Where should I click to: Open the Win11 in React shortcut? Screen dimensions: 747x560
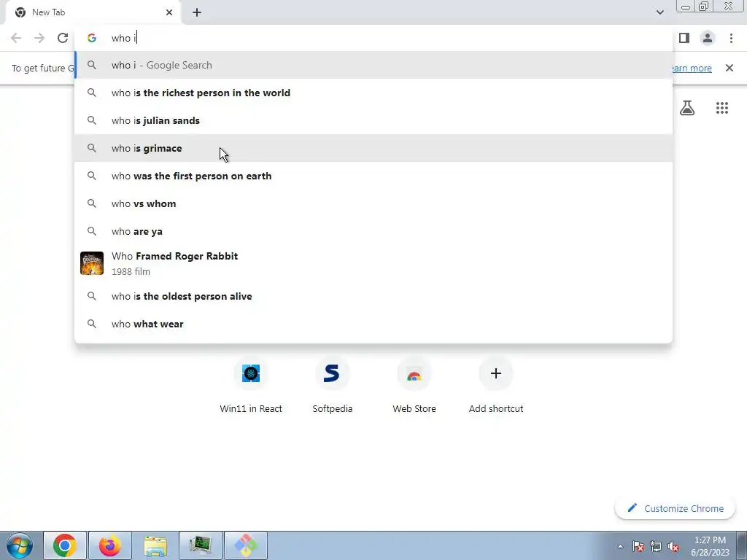[251, 386]
